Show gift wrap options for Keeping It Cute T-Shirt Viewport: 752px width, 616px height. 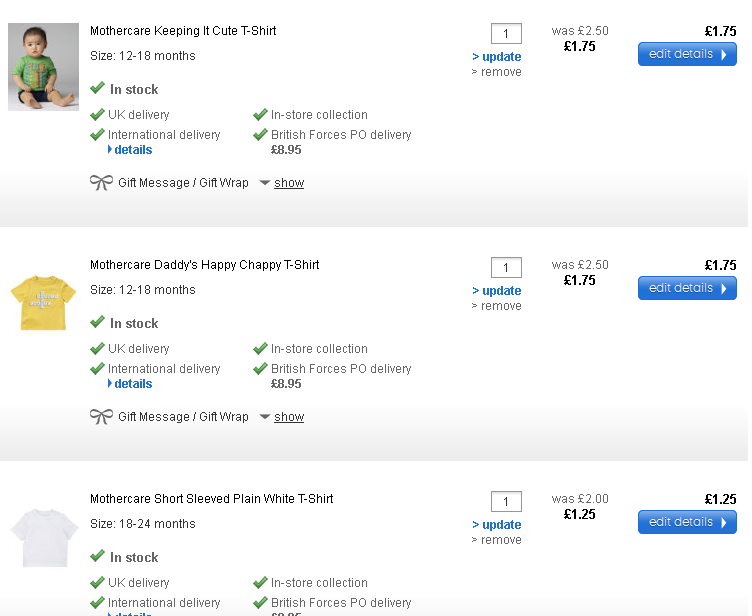click(x=288, y=183)
